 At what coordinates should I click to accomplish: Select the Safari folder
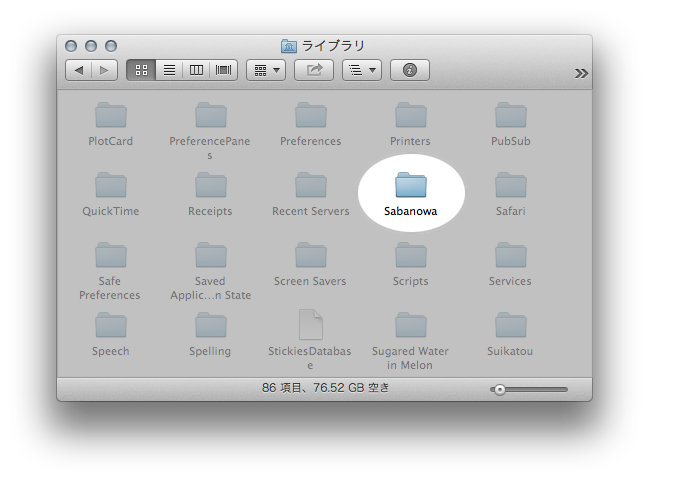511,185
